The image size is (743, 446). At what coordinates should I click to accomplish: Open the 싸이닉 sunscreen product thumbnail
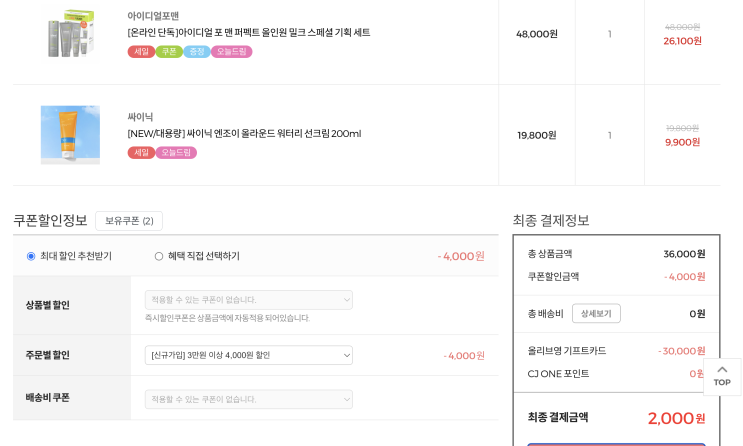70,134
